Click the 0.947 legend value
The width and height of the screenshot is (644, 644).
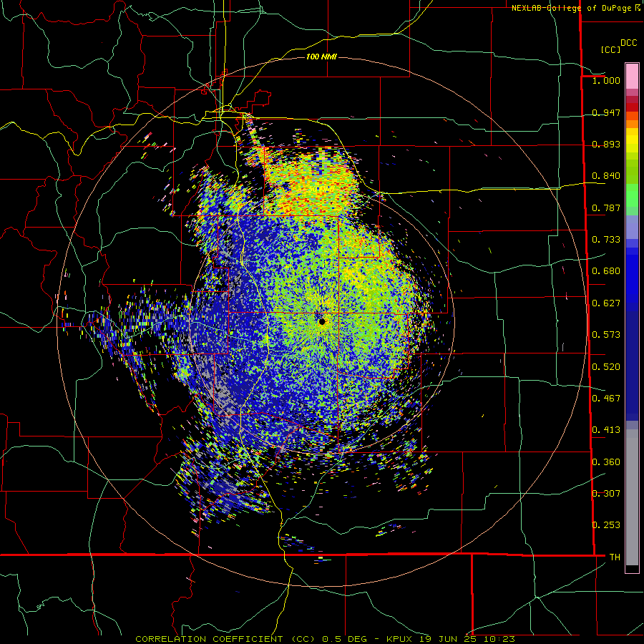pyautogui.click(x=606, y=112)
